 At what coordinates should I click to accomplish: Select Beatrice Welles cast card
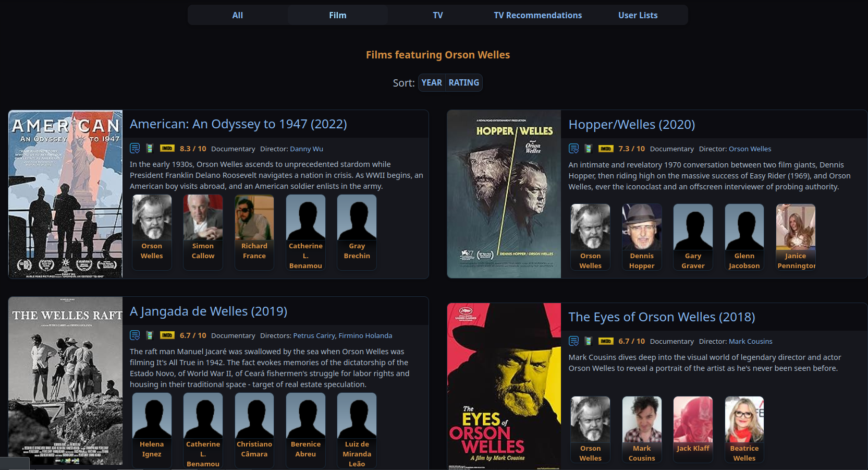[x=744, y=429]
